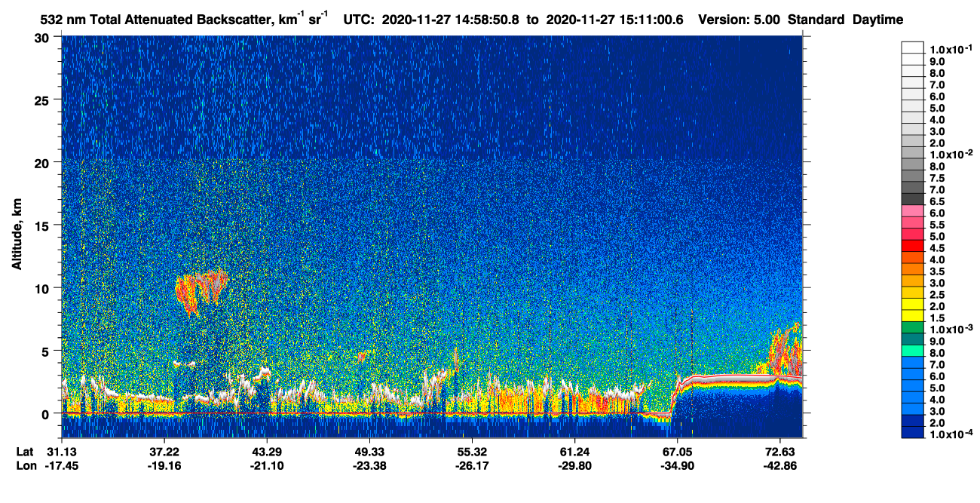Click the 5.5 colorbar label
This screenshot has height=503, width=980.
pyautogui.click(x=938, y=225)
